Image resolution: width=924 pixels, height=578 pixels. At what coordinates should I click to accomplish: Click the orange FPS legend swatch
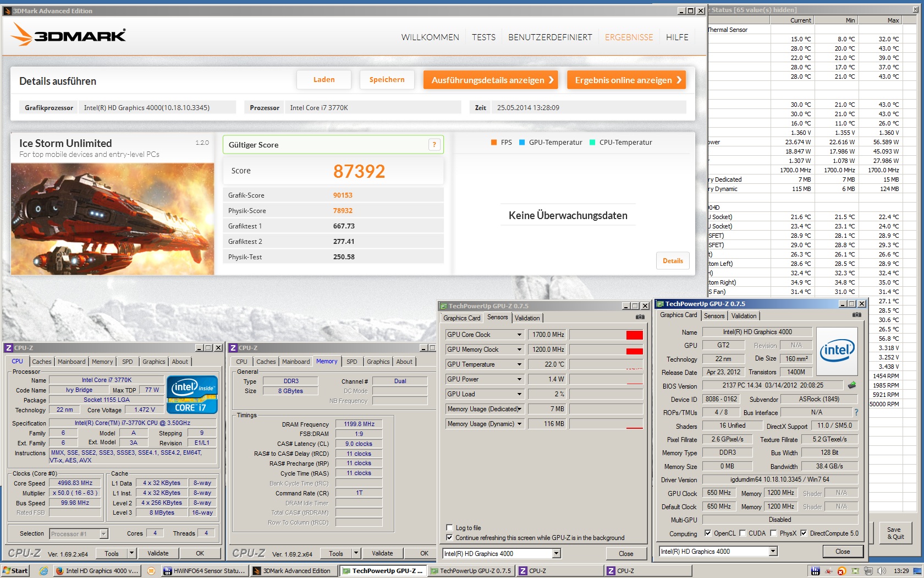tap(494, 142)
